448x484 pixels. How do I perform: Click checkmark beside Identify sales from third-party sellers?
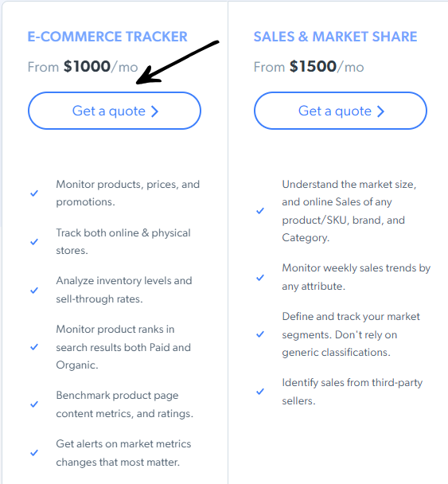click(x=260, y=392)
